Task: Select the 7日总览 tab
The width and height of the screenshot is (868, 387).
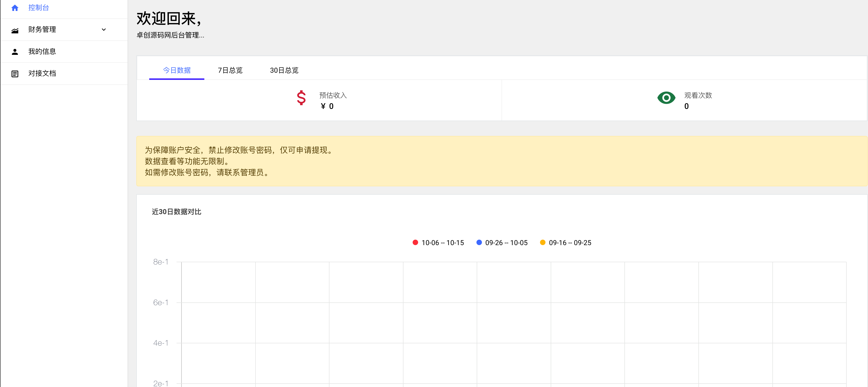Action: [230, 70]
